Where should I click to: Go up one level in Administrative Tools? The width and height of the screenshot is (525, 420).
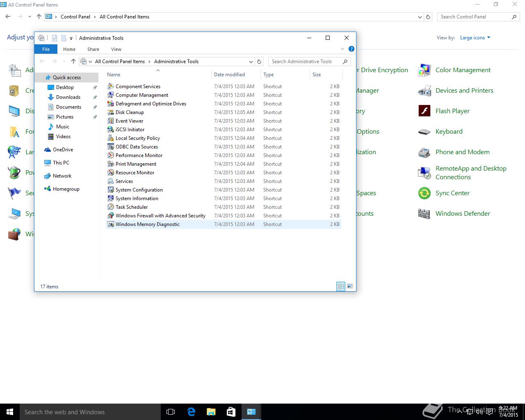73,62
